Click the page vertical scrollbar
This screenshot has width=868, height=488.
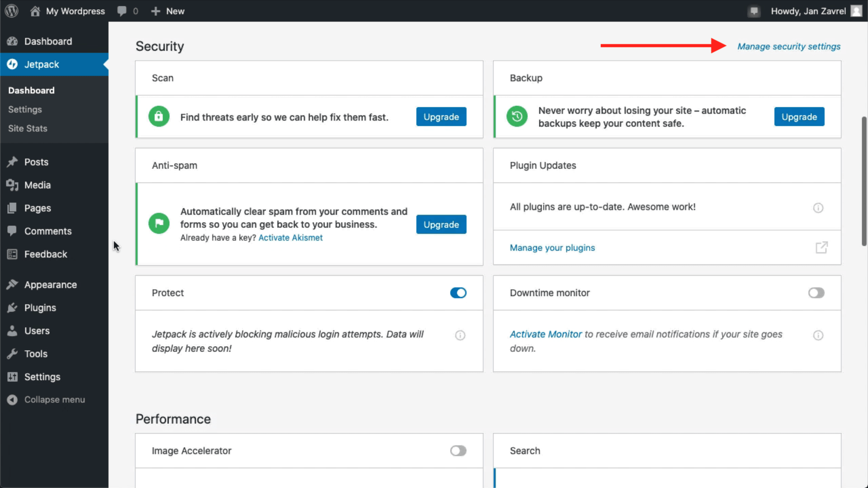click(x=864, y=181)
